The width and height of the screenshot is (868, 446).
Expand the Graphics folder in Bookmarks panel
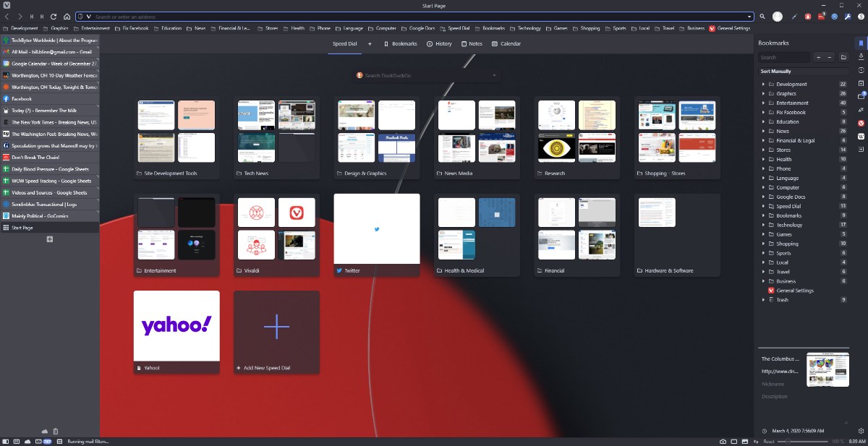tap(763, 94)
